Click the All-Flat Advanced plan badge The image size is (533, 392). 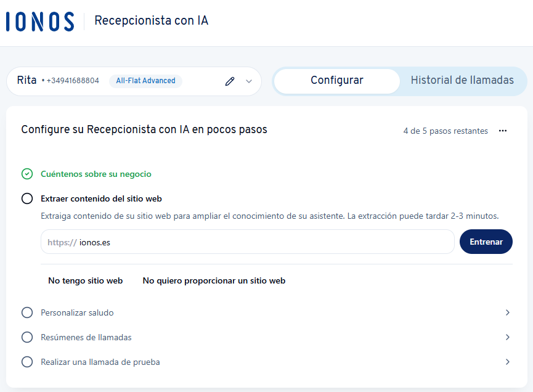pyautogui.click(x=145, y=81)
